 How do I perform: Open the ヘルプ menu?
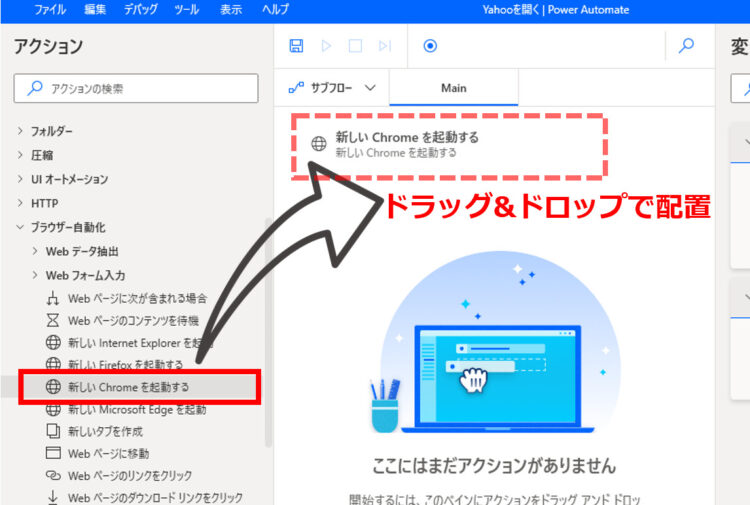tap(276, 10)
